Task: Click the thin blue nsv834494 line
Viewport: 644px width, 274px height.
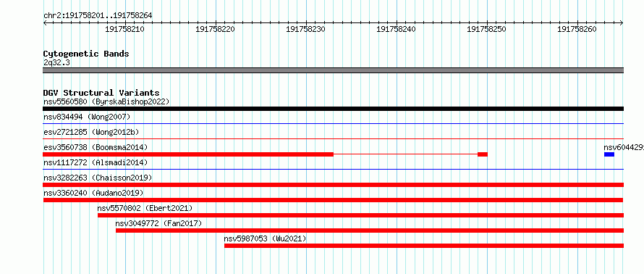Action: click(333, 123)
